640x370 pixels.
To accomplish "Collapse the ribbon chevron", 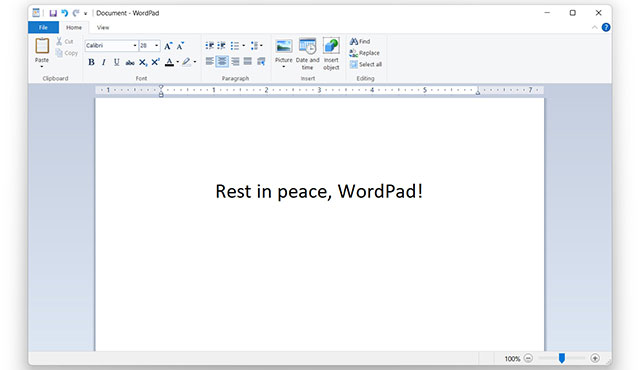I will point(594,27).
